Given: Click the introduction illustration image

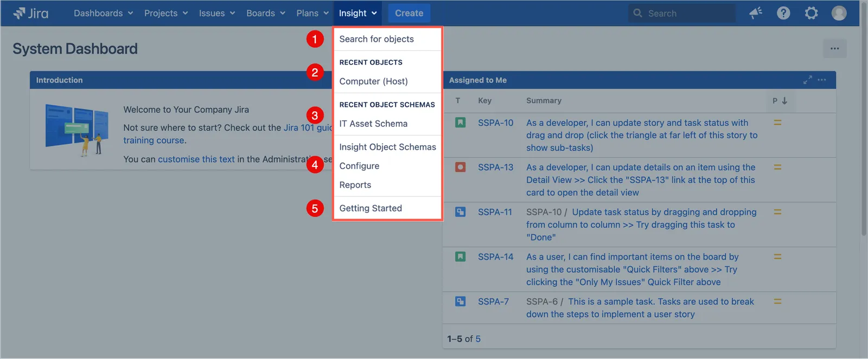Looking at the screenshot, I should [76, 130].
